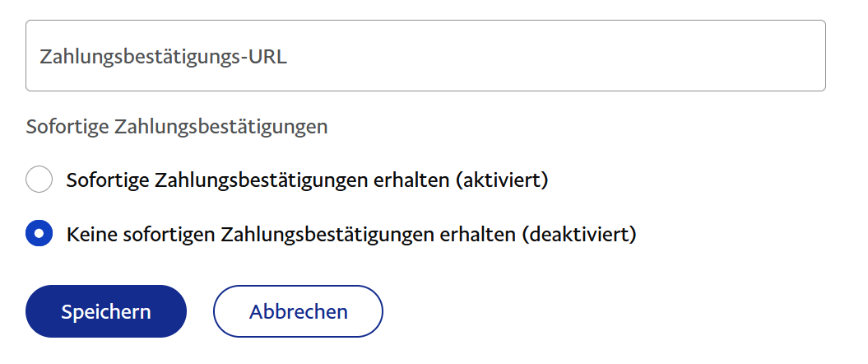Viewport: 868px width, 364px height.
Task: Click the Zahlungsbestätigungs-URL input field
Action: pos(425,56)
